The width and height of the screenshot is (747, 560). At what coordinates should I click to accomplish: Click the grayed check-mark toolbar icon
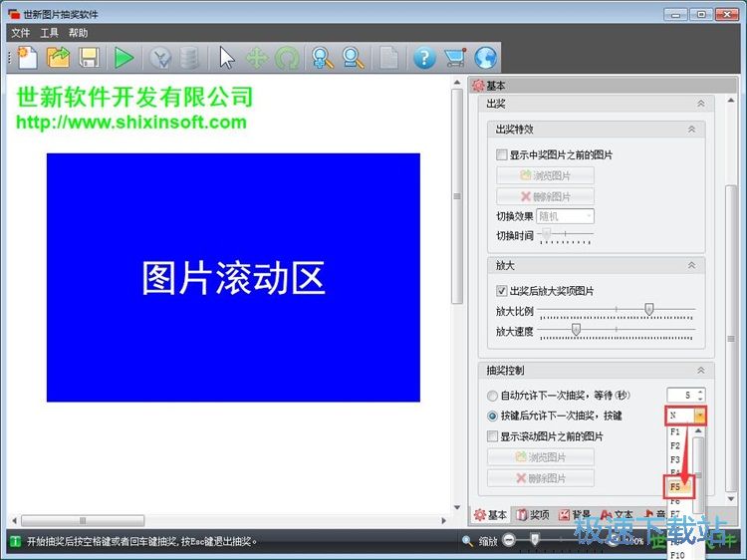tap(160, 58)
